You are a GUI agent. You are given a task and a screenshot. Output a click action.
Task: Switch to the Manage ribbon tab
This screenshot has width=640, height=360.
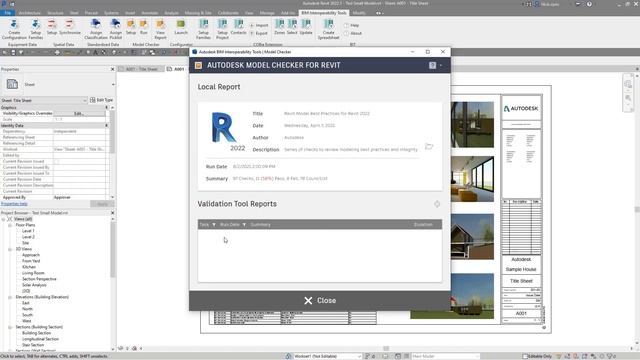267,13
